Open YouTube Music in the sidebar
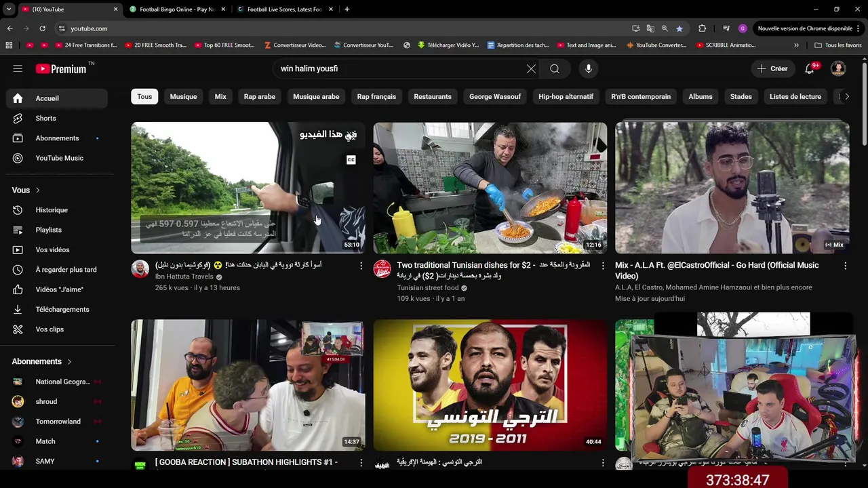Viewport: 868px width, 488px height. pos(57,158)
